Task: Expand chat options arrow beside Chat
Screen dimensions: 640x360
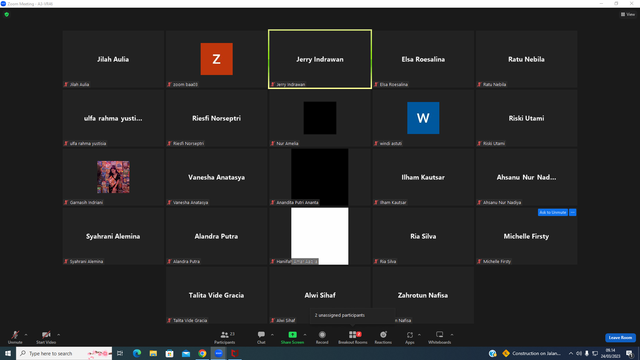Action: [272, 335]
